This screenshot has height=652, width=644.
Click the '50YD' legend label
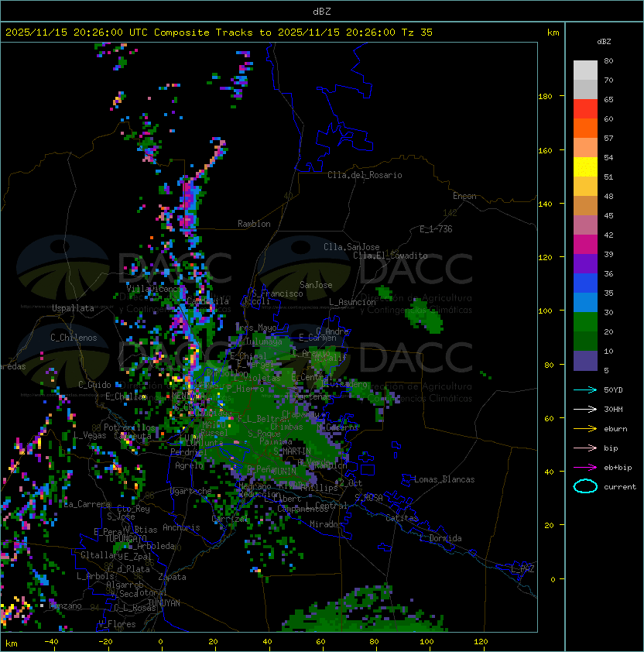[613, 390]
